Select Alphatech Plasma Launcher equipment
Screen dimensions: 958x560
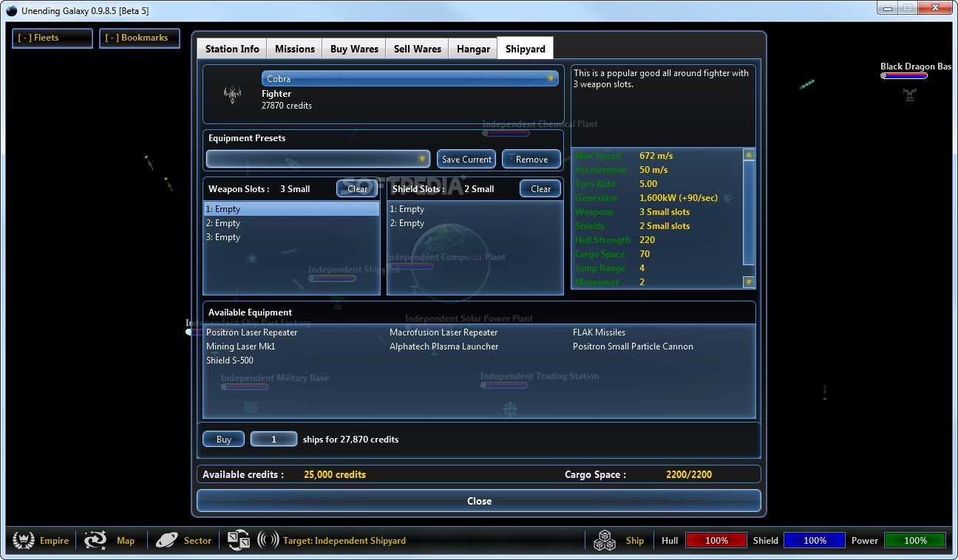[x=444, y=346]
